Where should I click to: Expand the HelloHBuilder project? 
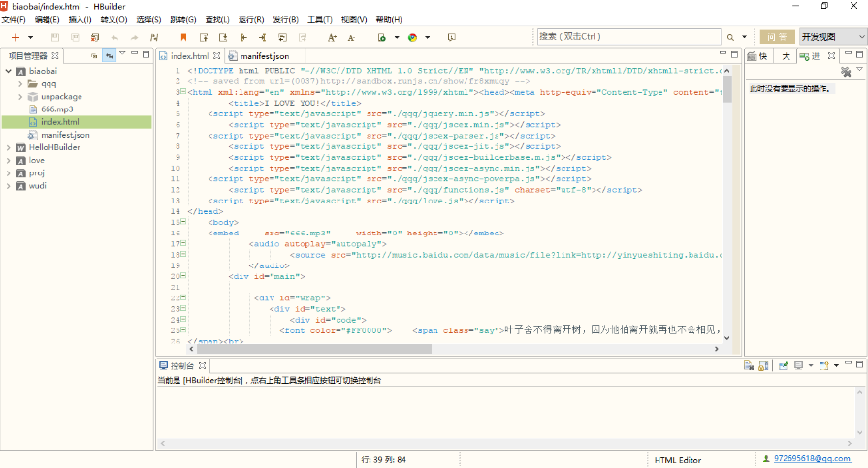pyautogui.click(x=9, y=147)
